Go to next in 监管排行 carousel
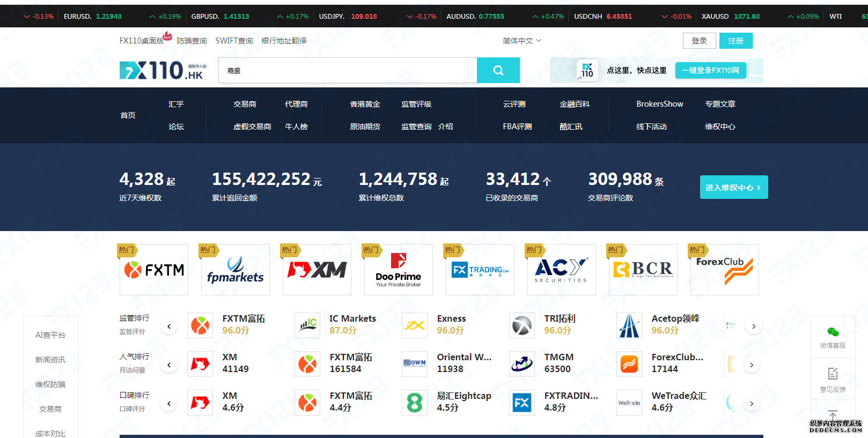 coord(754,326)
